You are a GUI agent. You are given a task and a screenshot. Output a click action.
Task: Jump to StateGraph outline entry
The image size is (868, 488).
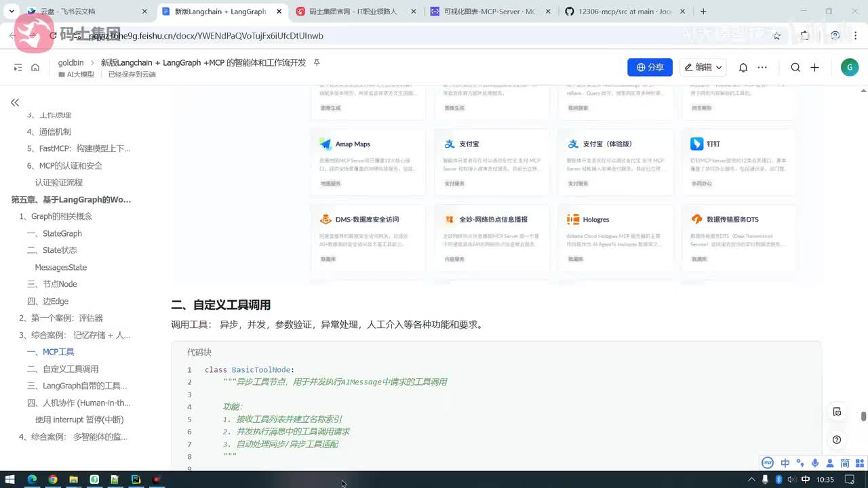54,233
